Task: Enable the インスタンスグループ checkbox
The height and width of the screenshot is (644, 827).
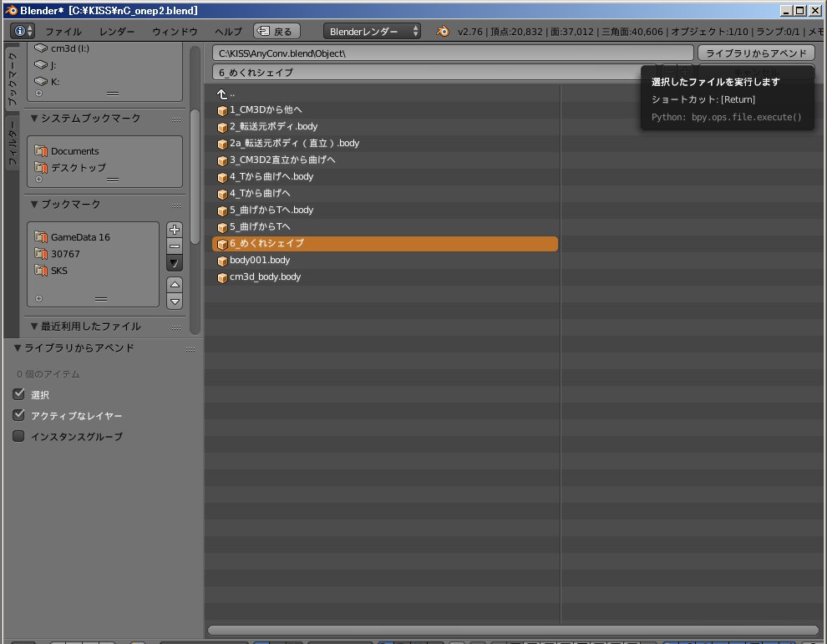Action: [x=18, y=436]
